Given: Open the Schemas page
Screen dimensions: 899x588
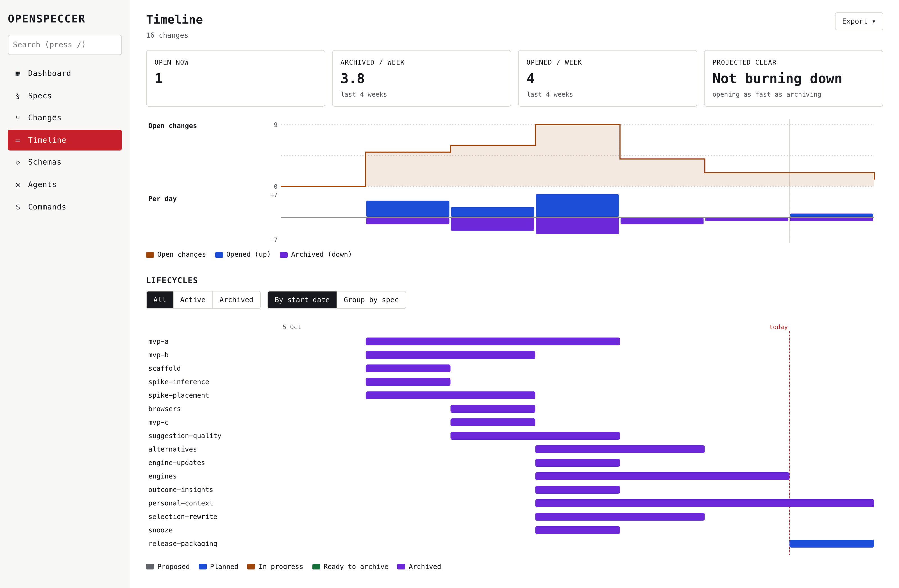Looking at the screenshot, I should (x=65, y=162).
